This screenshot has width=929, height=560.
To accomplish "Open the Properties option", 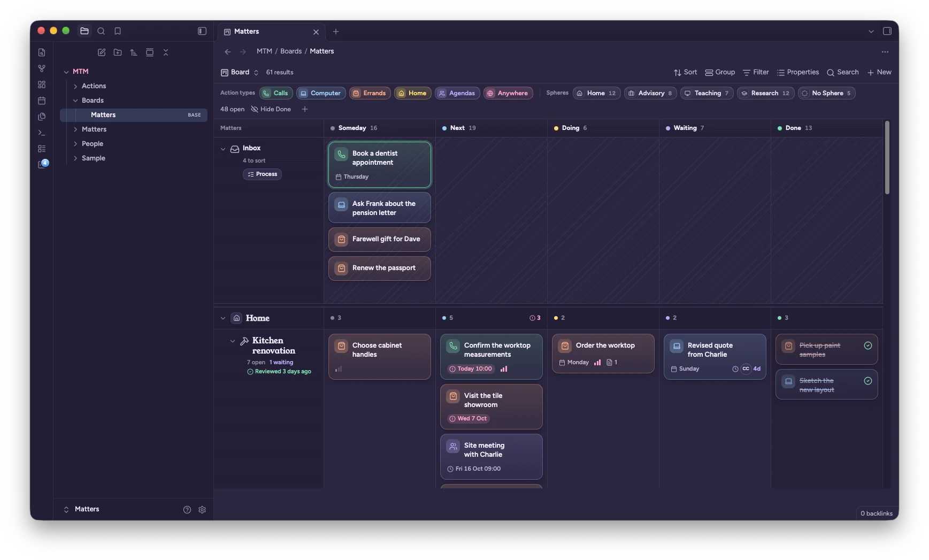I will [798, 72].
